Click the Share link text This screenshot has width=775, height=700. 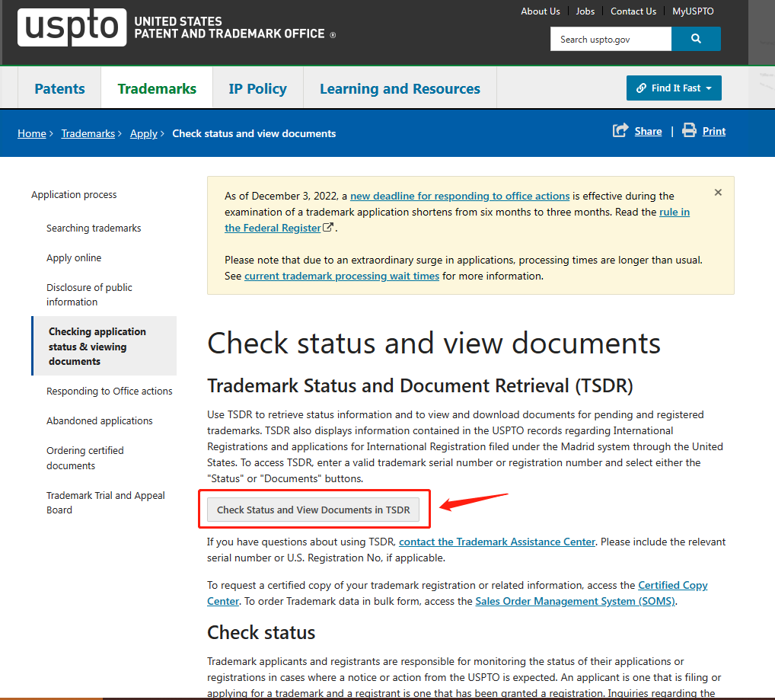[648, 131]
